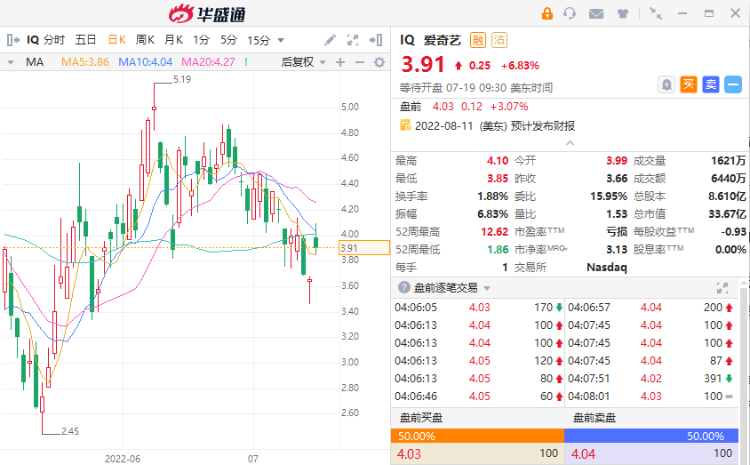Expand the 盘前逐笔交易 panel icon
This screenshot has width=750, height=465.
pyautogui.click(x=722, y=288)
